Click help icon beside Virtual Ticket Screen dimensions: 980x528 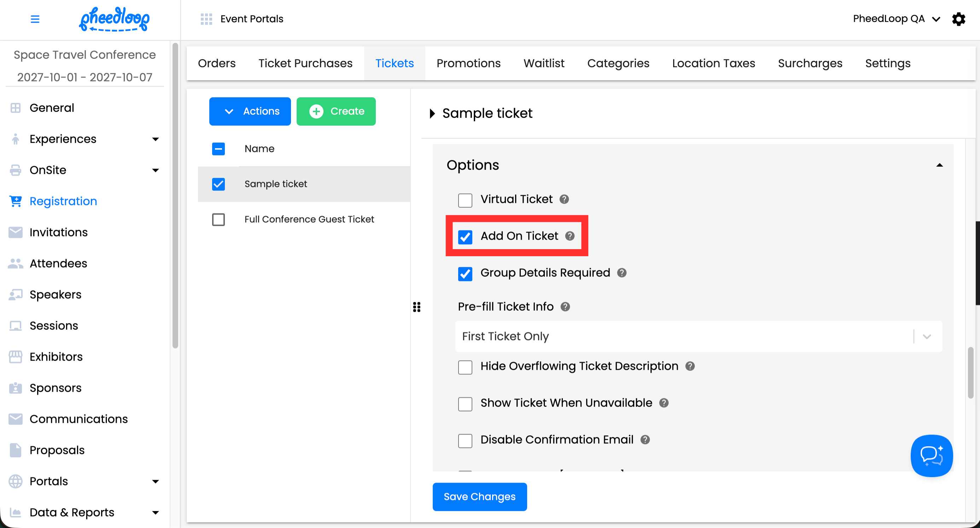click(564, 199)
